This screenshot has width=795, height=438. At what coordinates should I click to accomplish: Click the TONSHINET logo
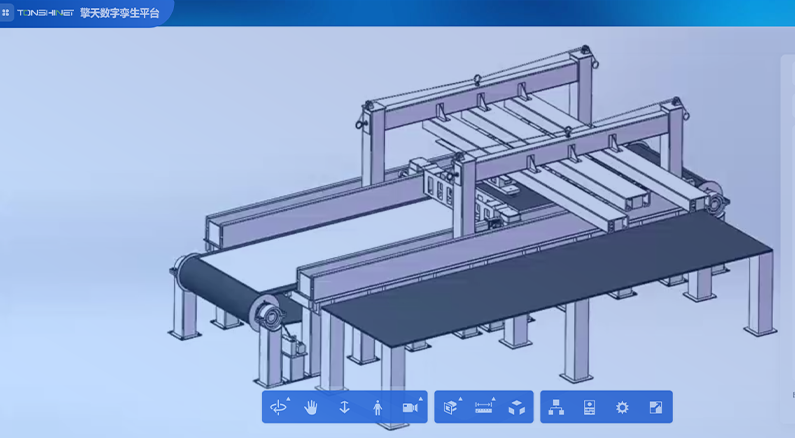point(45,13)
